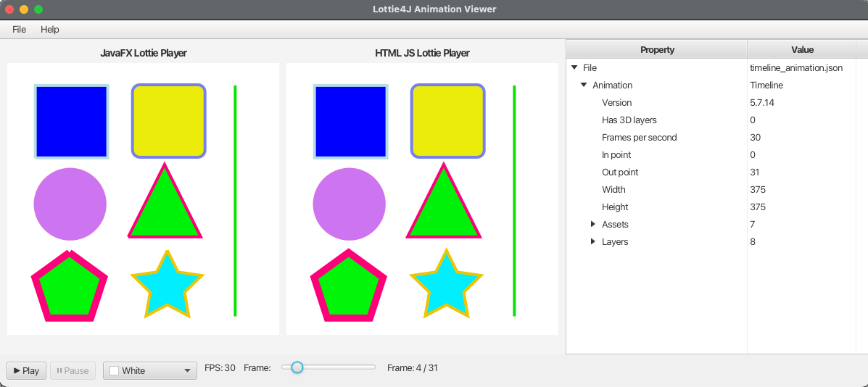Viewport: 868px width, 387px height.
Task: Click the frame slider thumb
Action: point(297,367)
